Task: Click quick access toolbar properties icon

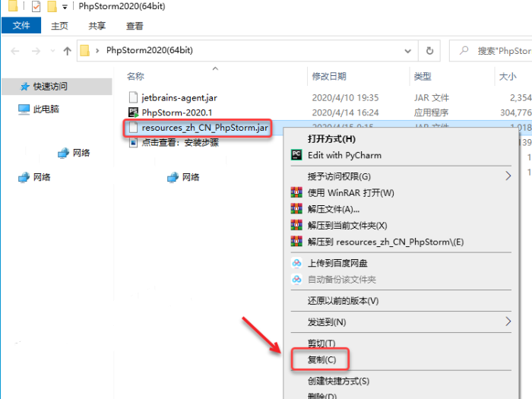Action: [36, 6]
